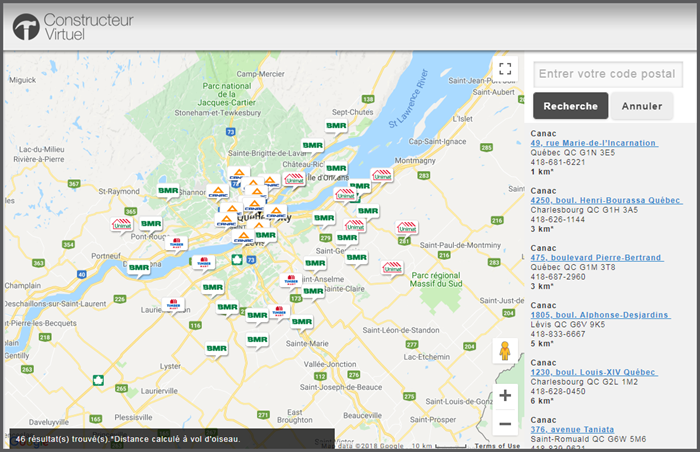Open 1230, boul. Louis-XIV Québec link
The height and width of the screenshot is (452, 700).
click(594, 372)
